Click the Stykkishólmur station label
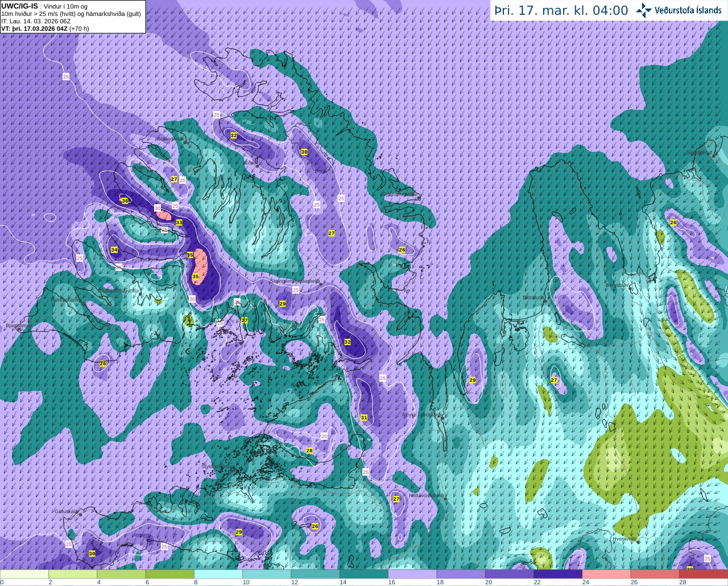This screenshot has width=728, height=586. (217, 466)
